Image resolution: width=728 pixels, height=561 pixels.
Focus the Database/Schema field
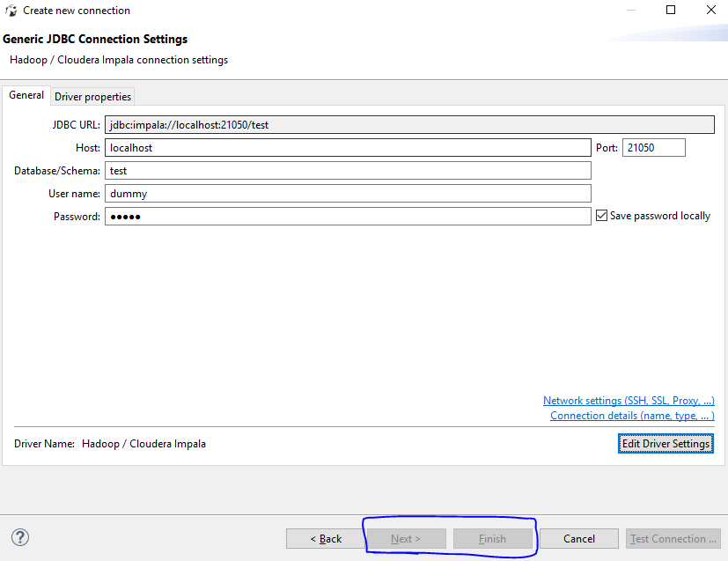tap(348, 171)
